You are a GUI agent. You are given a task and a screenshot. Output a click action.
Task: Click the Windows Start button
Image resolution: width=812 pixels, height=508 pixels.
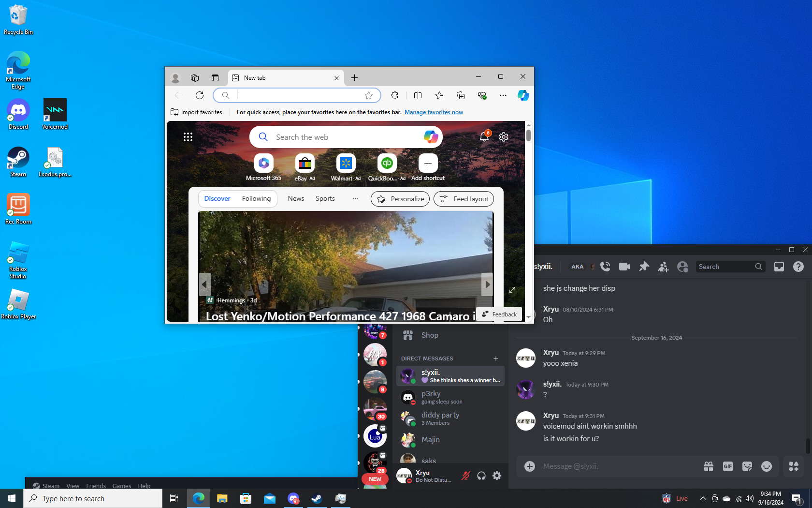(x=12, y=498)
